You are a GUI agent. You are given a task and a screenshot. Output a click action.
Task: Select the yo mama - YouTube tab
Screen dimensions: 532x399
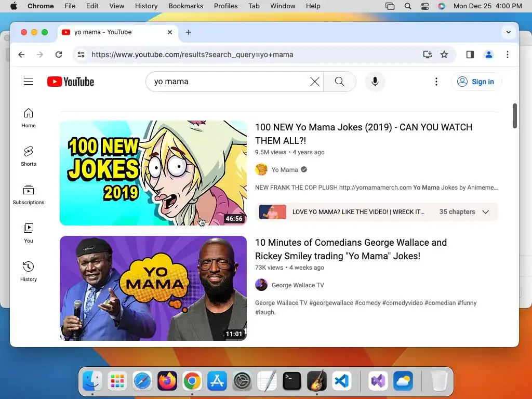coord(118,32)
